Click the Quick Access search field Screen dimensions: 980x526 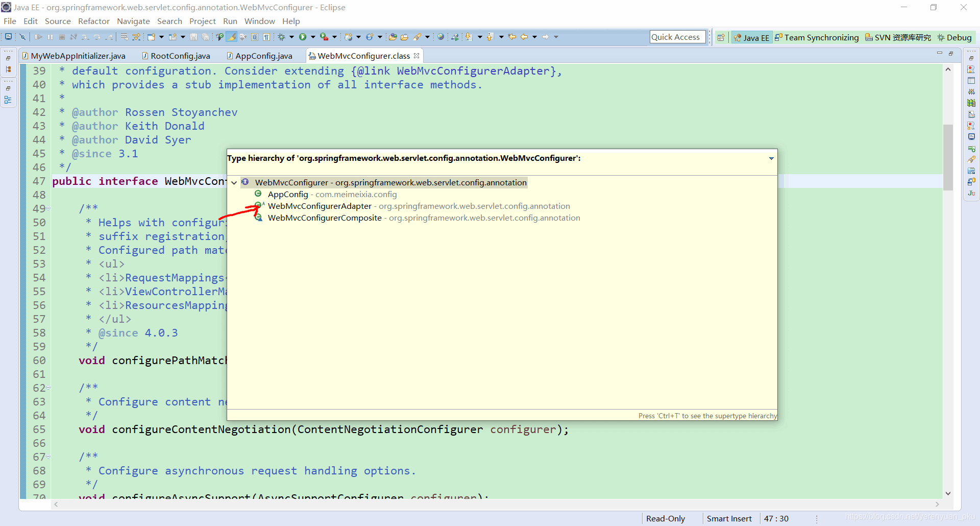677,37
